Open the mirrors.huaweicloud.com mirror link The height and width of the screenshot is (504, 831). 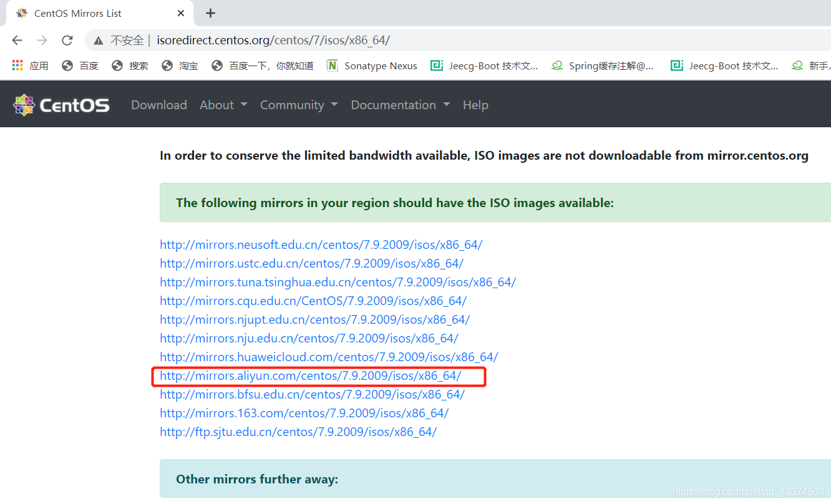tap(329, 357)
